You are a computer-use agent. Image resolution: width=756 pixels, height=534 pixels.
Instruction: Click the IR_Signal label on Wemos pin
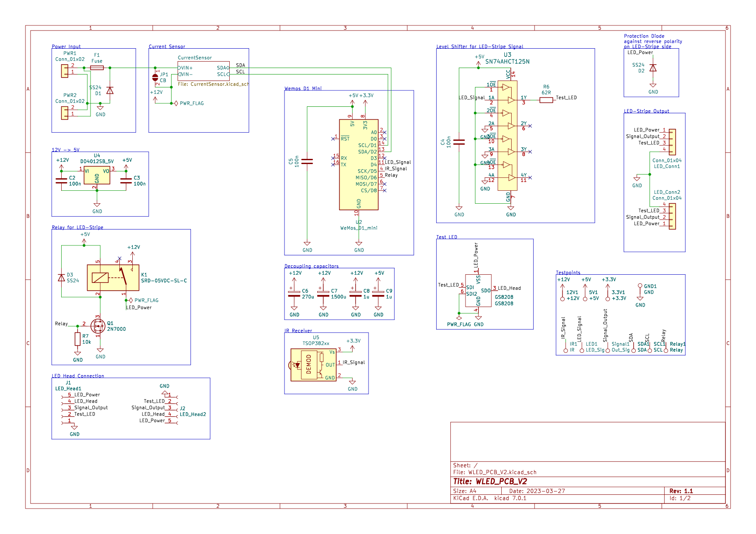[396, 169]
